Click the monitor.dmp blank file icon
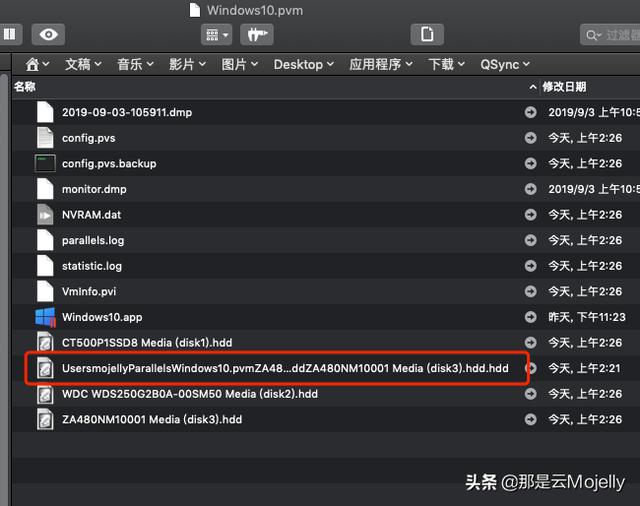The image size is (640, 506). [x=45, y=189]
